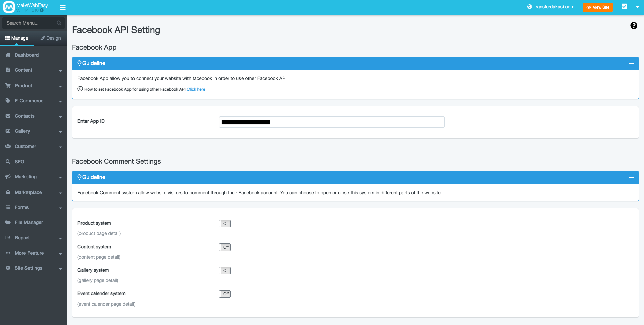Enable Content system Facebook comments
Image resolution: width=644 pixels, height=325 pixels.
point(225,247)
